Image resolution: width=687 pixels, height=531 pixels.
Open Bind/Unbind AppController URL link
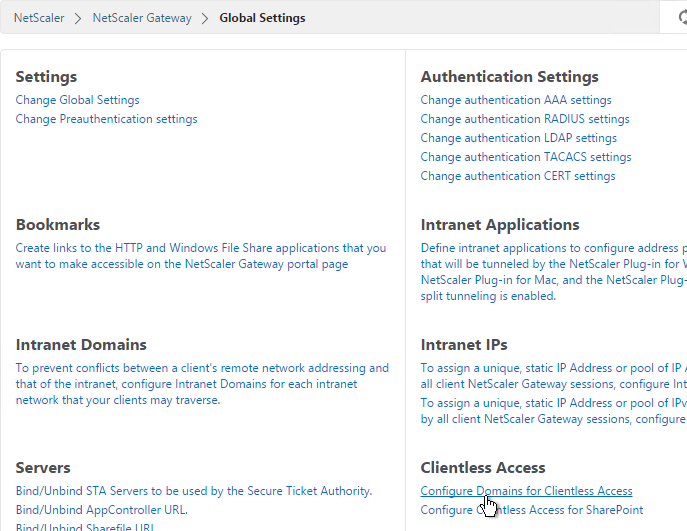tap(102, 510)
